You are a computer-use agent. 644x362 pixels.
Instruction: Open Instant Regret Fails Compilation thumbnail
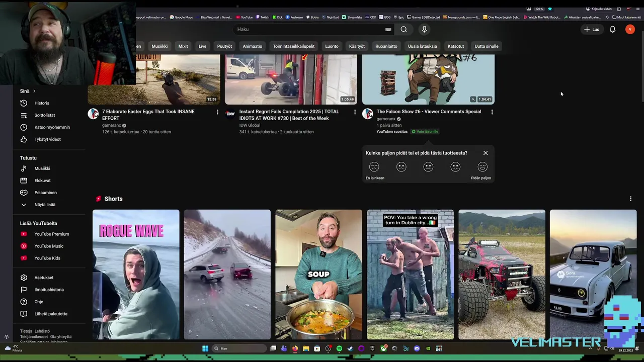291,79
